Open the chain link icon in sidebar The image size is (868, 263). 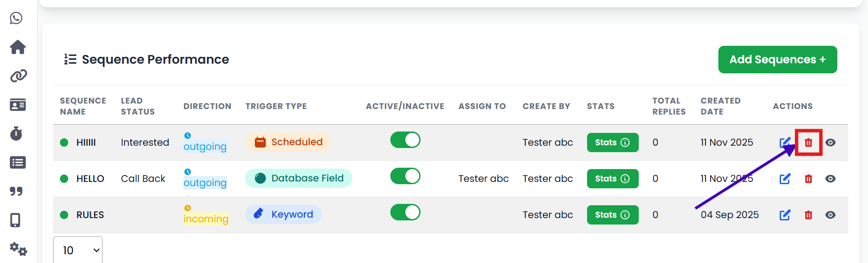18,76
